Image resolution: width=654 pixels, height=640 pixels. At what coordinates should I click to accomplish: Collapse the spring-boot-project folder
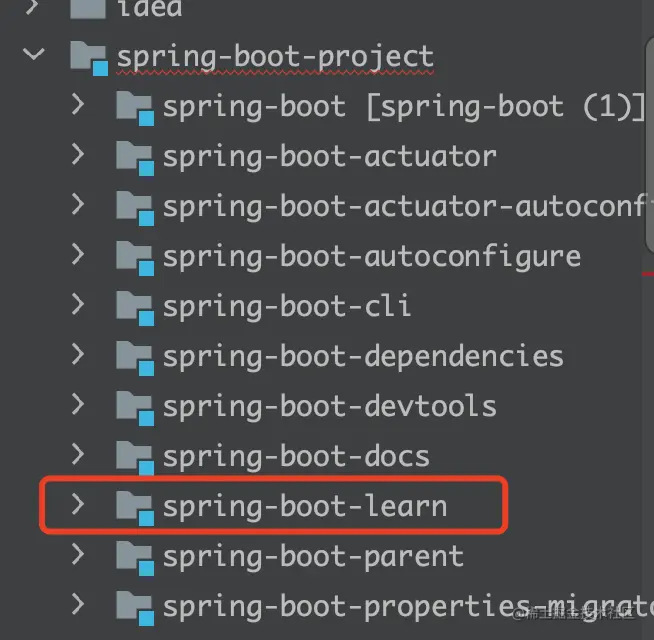[34, 53]
